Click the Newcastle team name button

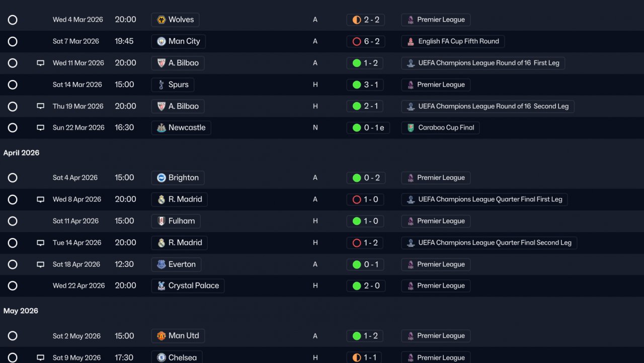point(181,128)
